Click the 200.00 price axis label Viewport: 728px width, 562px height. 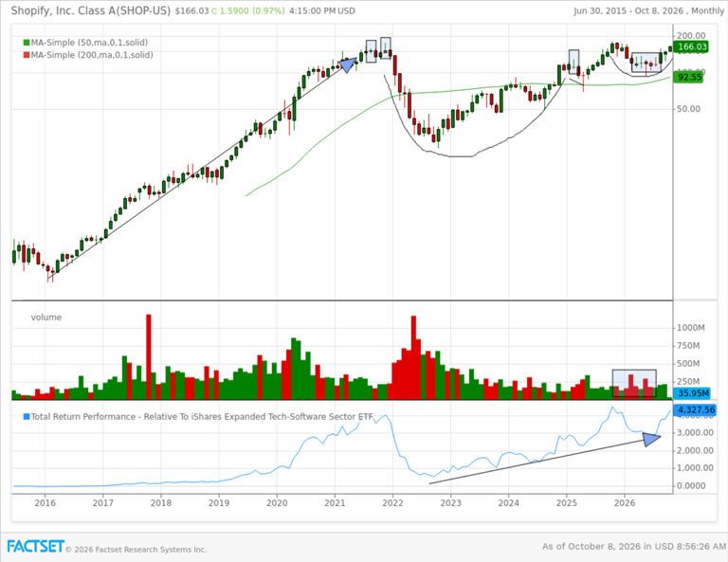691,36
